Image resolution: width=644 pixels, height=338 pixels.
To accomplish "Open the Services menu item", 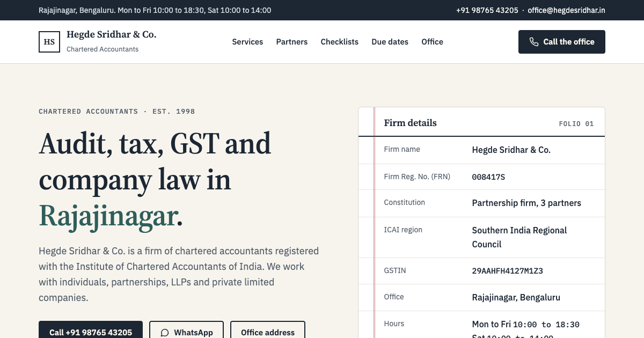I will point(247,42).
